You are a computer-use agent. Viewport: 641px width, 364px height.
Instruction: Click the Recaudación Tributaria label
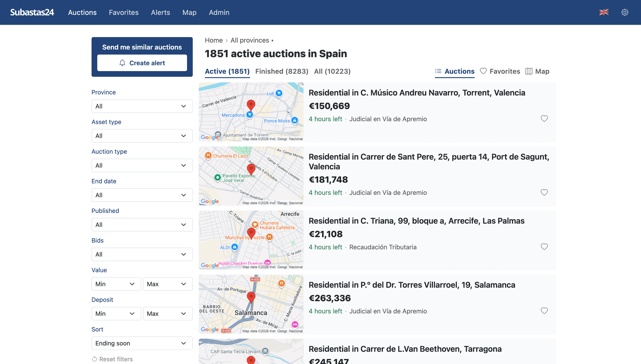[383, 247]
